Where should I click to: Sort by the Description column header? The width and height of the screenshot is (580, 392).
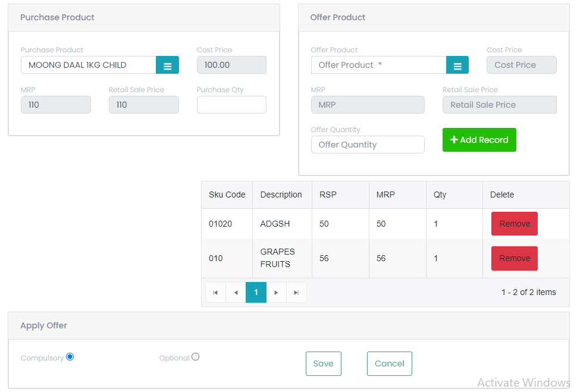pyautogui.click(x=281, y=195)
